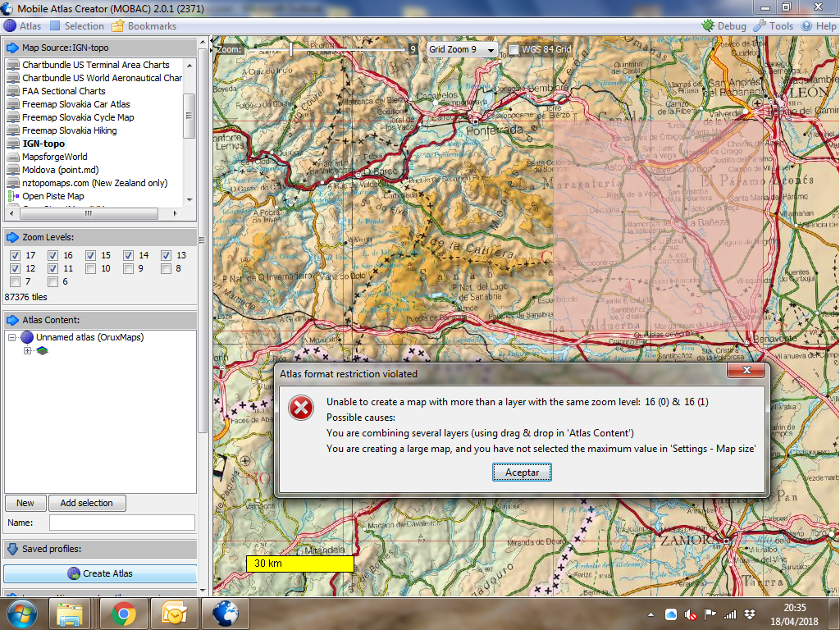The width and height of the screenshot is (840, 630).
Task: Collapse Zoom Levels panel arrow icon
Action: (12, 237)
